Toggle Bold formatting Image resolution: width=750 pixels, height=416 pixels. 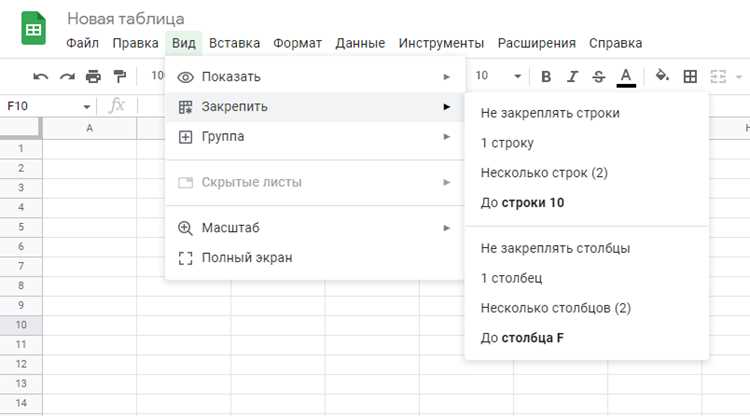pyautogui.click(x=546, y=77)
